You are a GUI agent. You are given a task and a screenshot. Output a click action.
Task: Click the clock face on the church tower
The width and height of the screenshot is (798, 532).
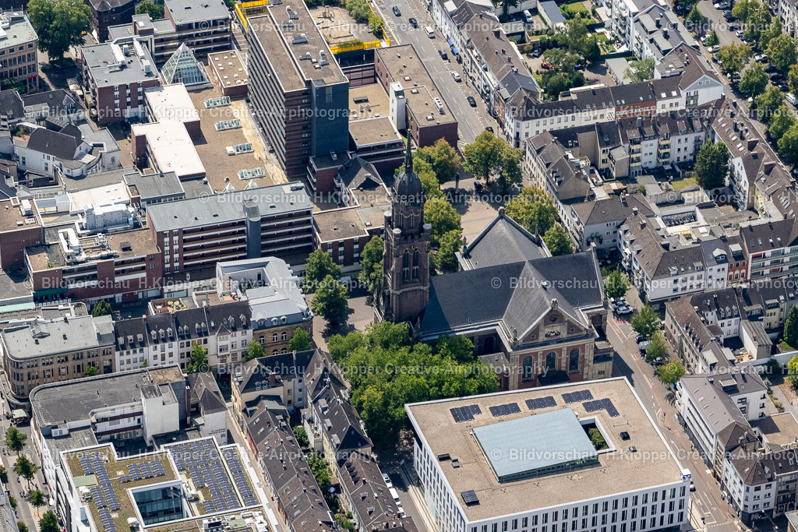pyautogui.click(x=412, y=248)
